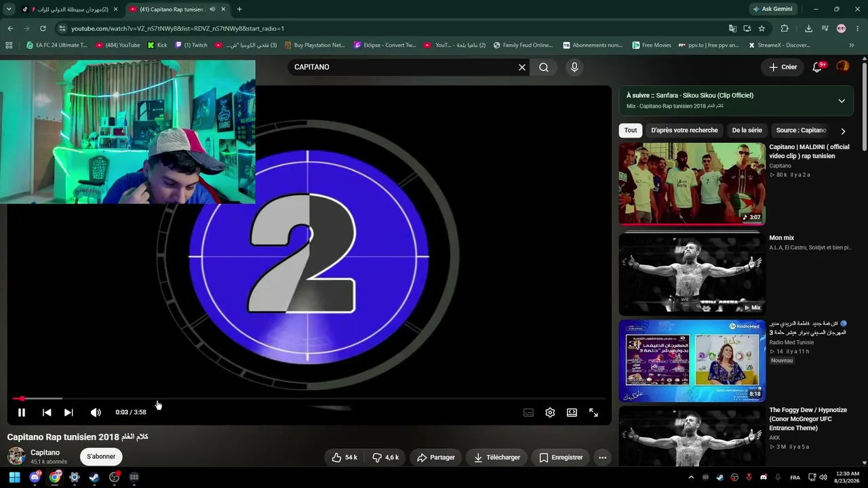Open more actions menu below the video
This screenshot has width=868, height=488.
click(x=602, y=457)
